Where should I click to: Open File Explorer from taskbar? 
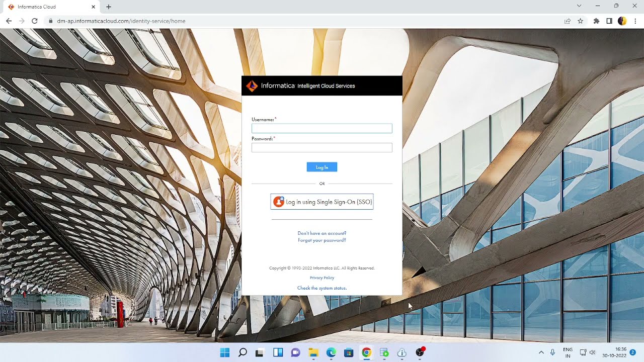click(313, 352)
